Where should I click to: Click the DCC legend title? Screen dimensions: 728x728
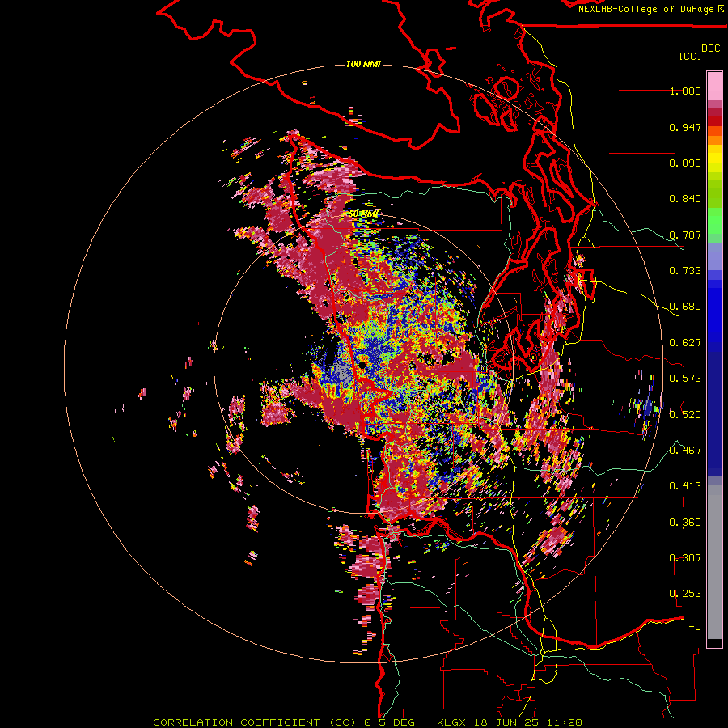click(x=710, y=49)
